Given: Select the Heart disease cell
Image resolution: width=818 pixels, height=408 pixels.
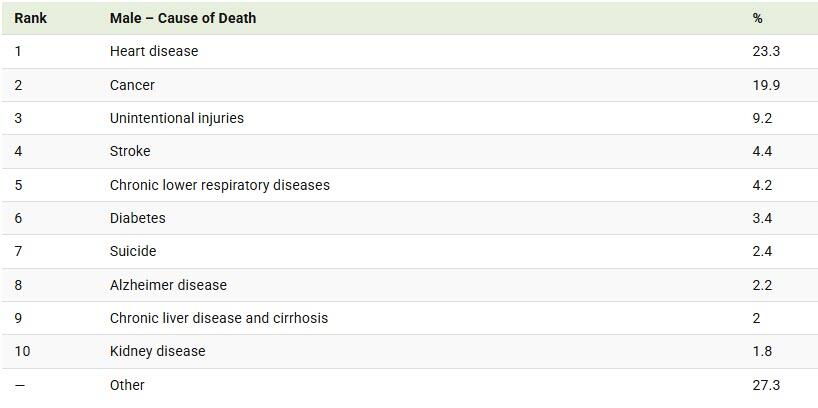Looking at the screenshot, I should [154, 51].
